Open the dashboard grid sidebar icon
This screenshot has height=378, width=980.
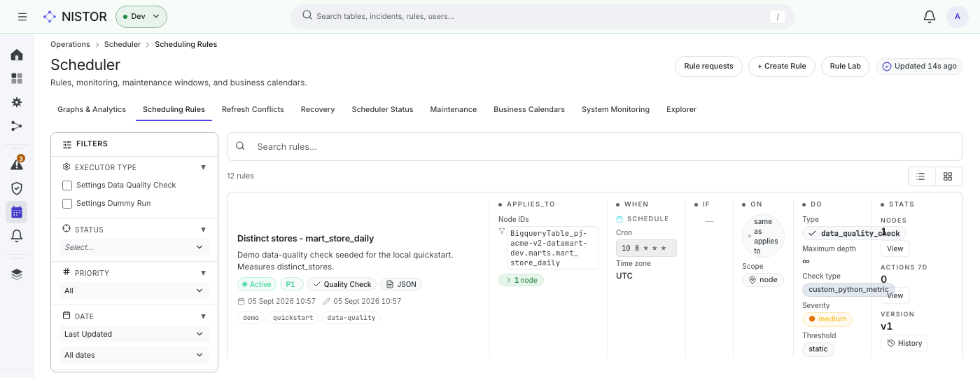[x=17, y=78]
